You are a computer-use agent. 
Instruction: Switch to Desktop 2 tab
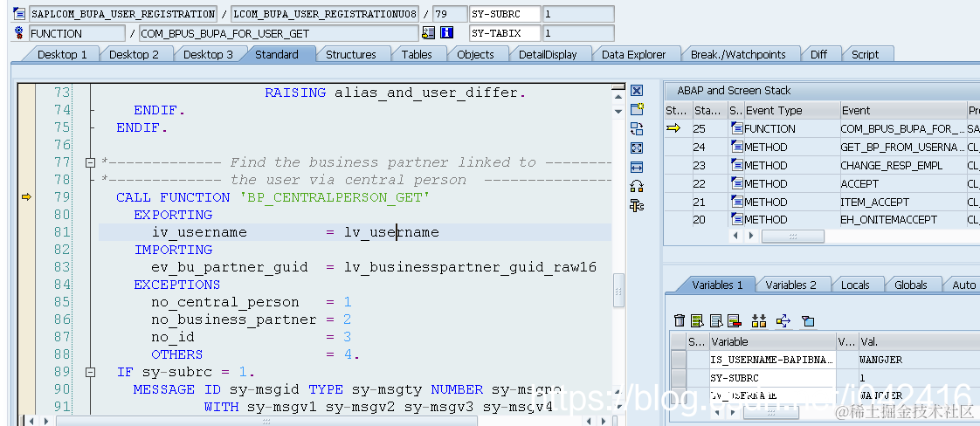[x=134, y=54]
